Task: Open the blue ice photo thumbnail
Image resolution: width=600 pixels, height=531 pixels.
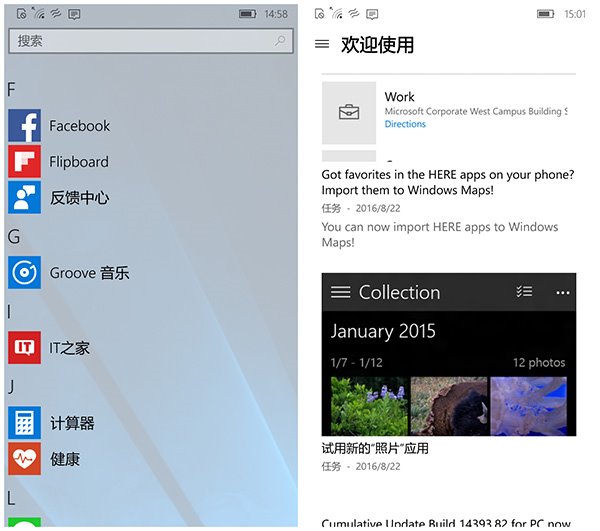Action: pos(528,406)
